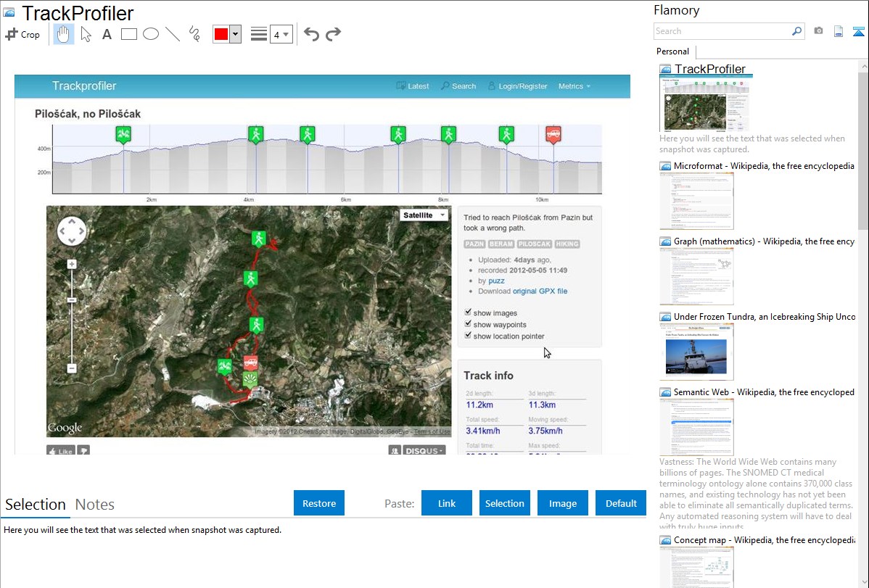
Task: Redo the last undone action
Action: click(x=333, y=34)
